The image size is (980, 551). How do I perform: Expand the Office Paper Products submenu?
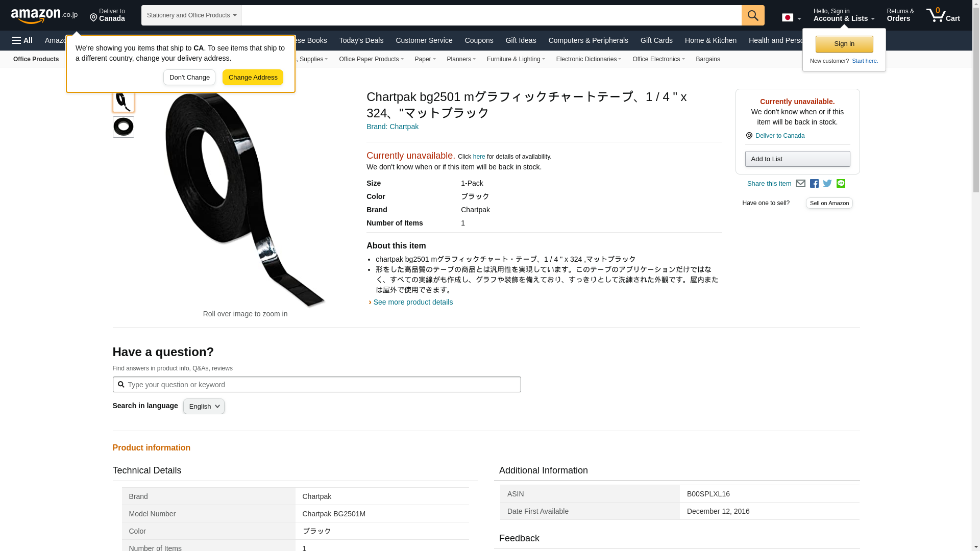[371, 59]
